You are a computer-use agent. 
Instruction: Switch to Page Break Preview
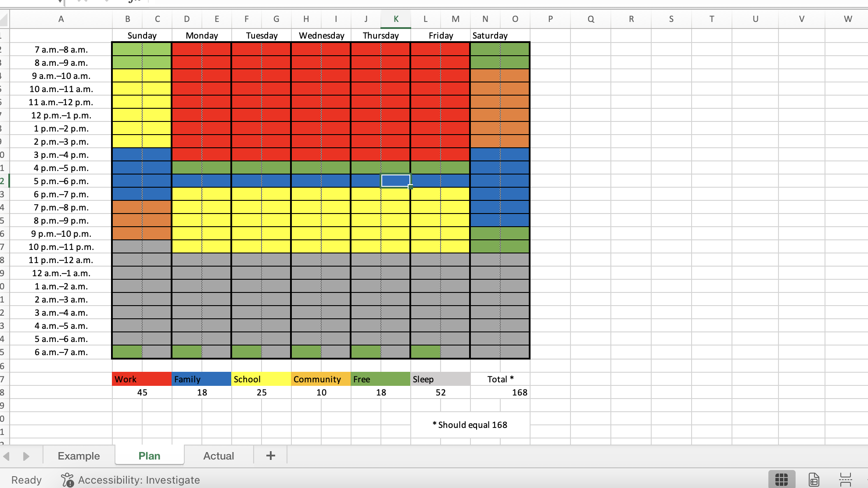pos(845,479)
